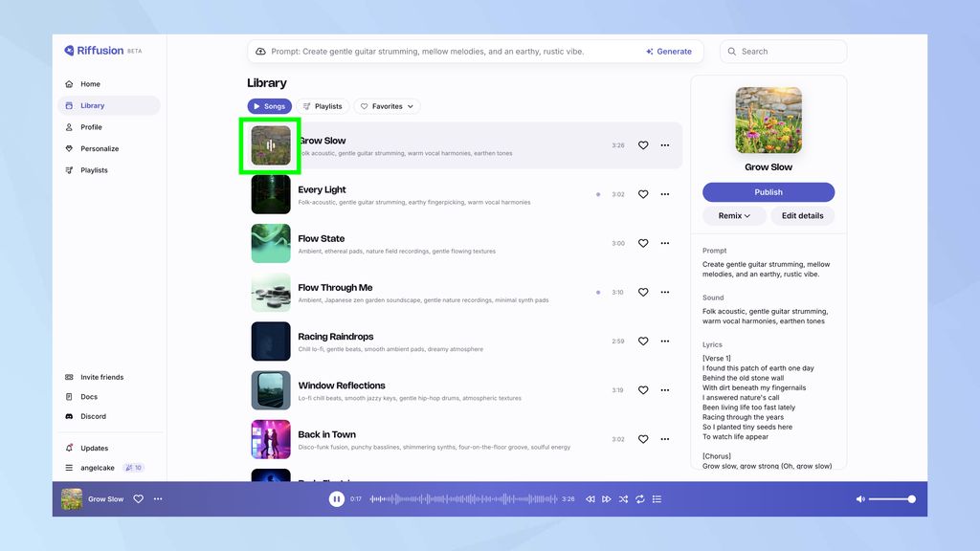The width and height of the screenshot is (980, 551).
Task: Select the Home icon in the sidebar
Action: click(69, 84)
